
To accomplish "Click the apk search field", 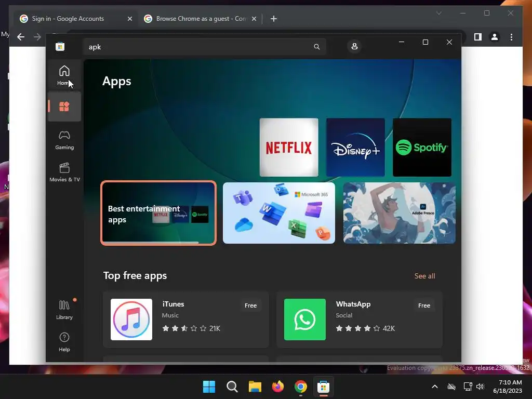I will tap(204, 47).
